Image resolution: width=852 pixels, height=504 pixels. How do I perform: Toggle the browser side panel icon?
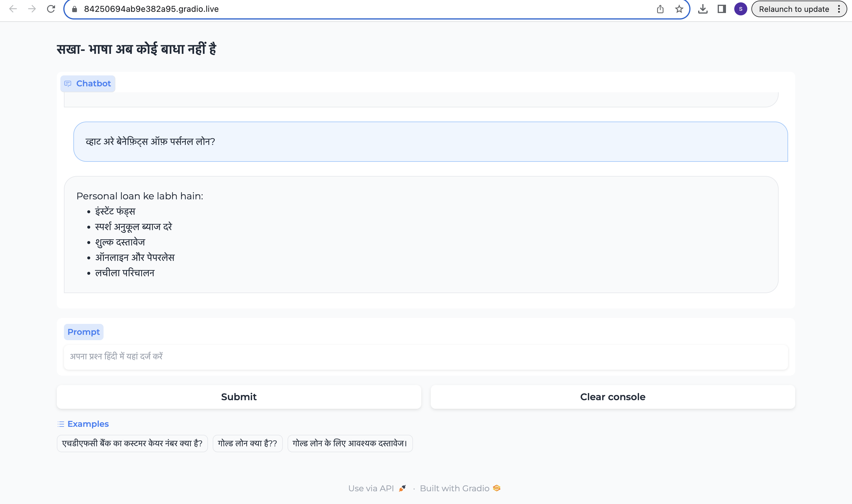coord(722,9)
